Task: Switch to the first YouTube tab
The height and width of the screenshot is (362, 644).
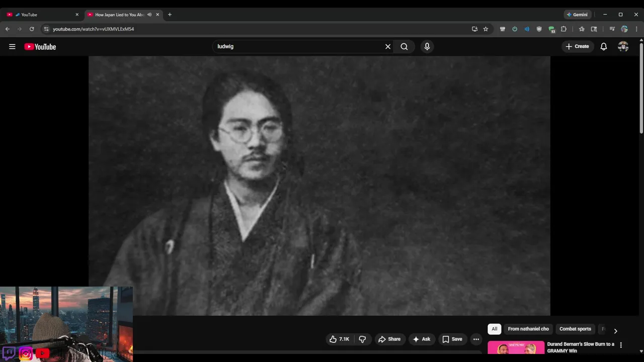Action: coord(43,15)
